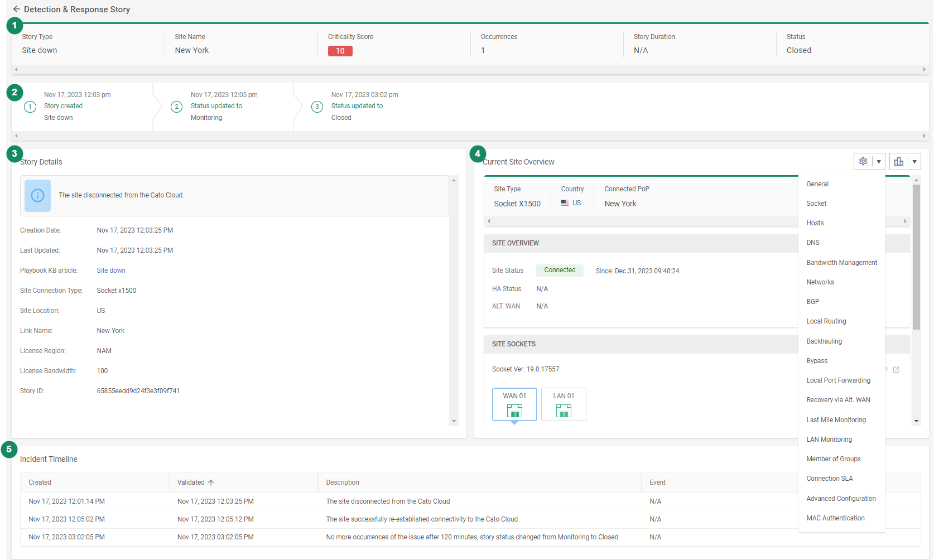Click site info strip scroll left arrow
Screen dimensions: 934x560
(x=489, y=221)
